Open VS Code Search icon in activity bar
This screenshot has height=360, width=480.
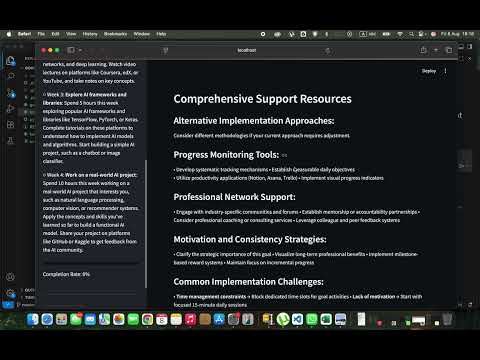[11, 76]
